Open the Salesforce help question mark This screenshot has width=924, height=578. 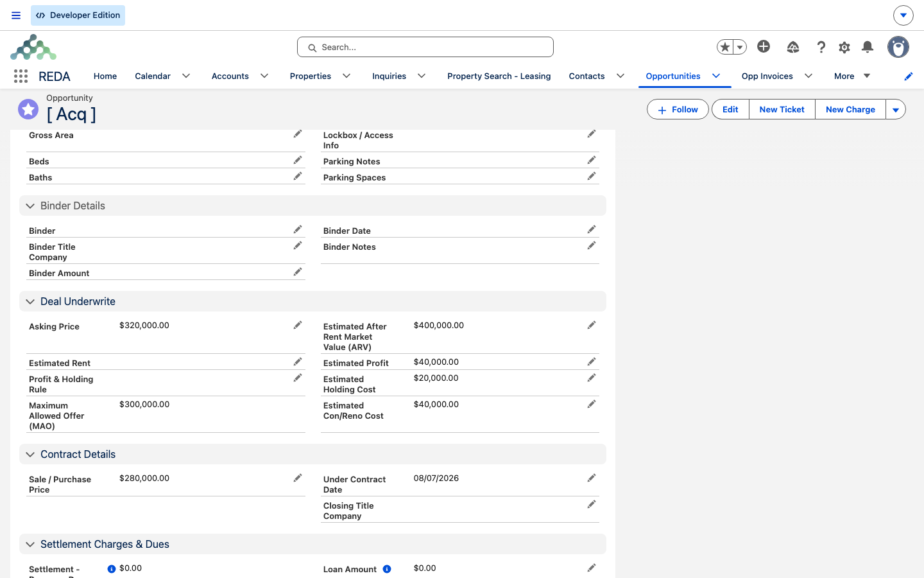[821, 47]
